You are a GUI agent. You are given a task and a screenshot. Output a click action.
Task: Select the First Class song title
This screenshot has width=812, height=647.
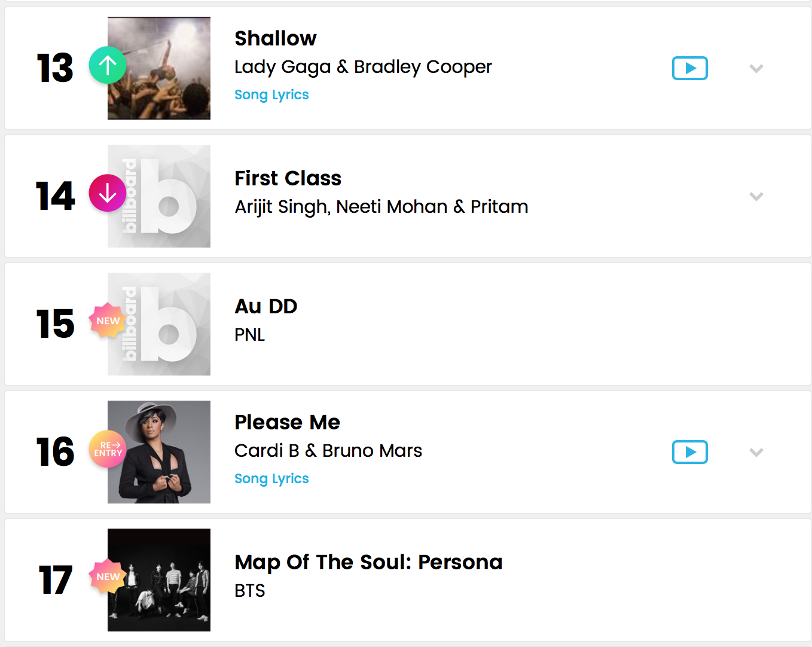288,178
